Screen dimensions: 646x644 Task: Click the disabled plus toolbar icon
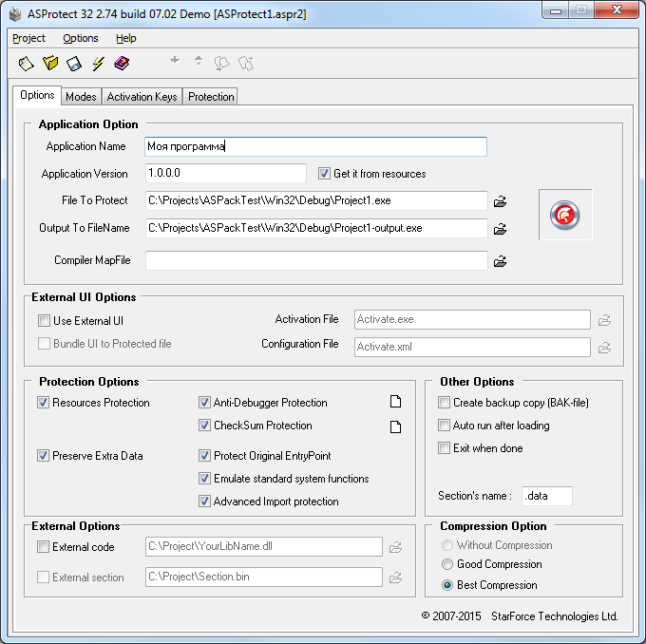[x=175, y=60]
